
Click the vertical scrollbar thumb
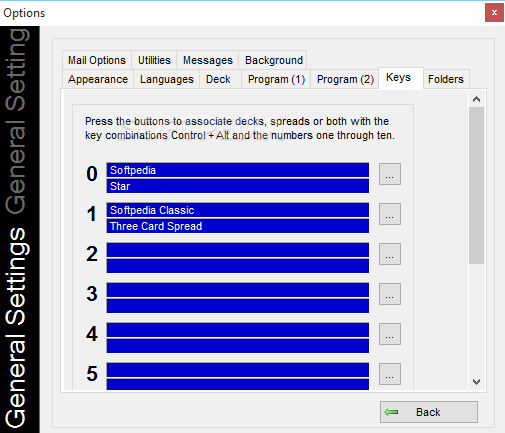476,185
